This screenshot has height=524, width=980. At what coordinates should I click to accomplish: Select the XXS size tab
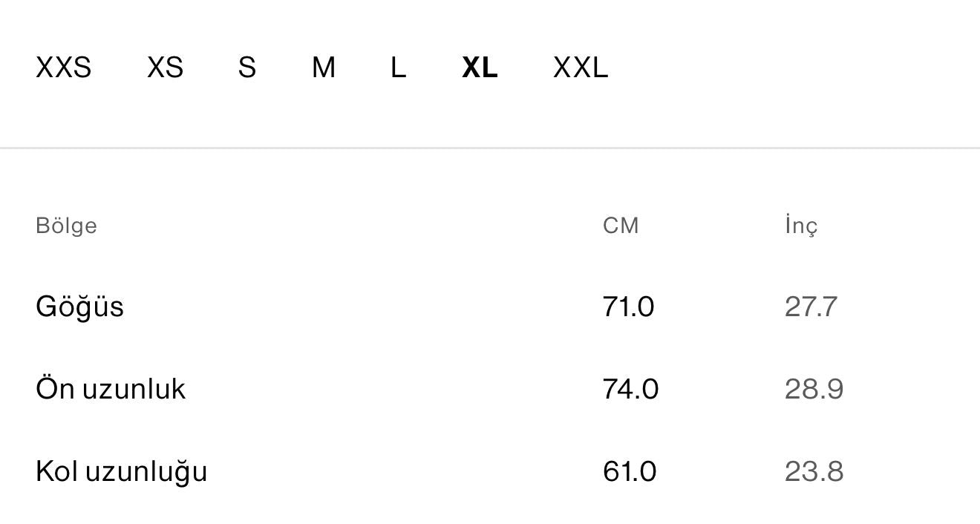click(64, 68)
